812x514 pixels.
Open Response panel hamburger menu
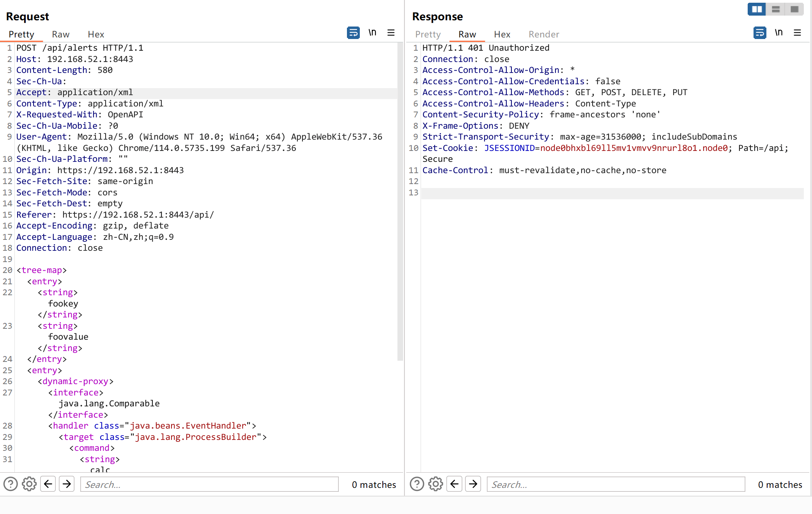(x=798, y=33)
